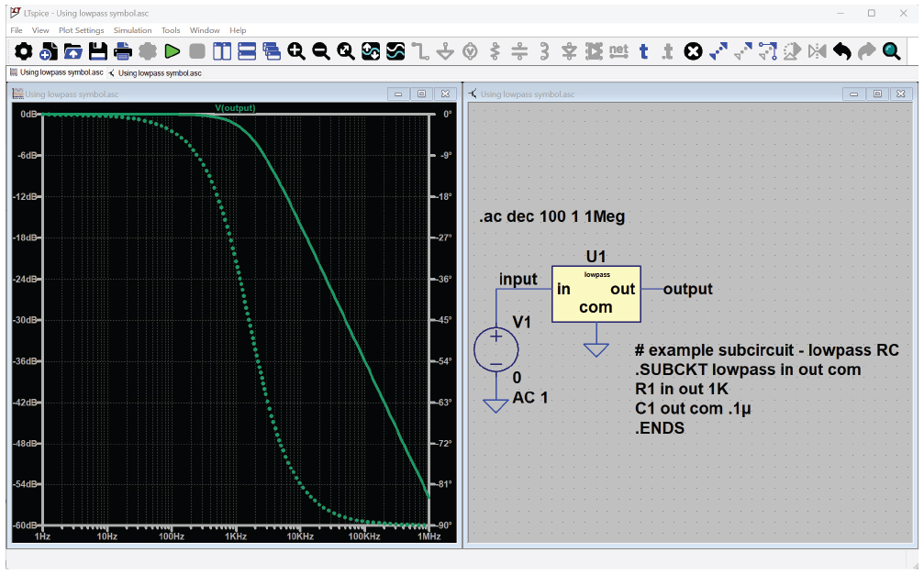Click the Save floppy disk icon
The width and height of the screenshot is (924, 574).
[97, 51]
